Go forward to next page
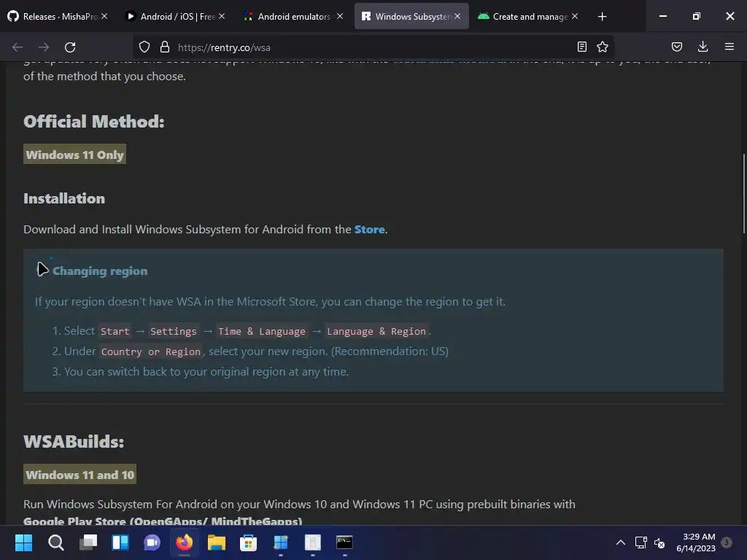Image resolution: width=747 pixels, height=560 pixels. [x=44, y=47]
